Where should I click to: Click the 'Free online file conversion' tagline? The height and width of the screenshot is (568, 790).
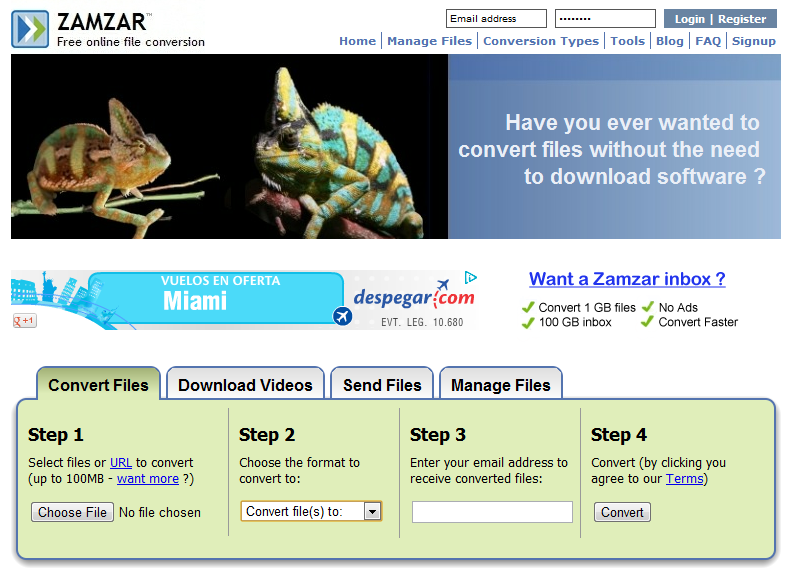pyautogui.click(x=130, y=42)
